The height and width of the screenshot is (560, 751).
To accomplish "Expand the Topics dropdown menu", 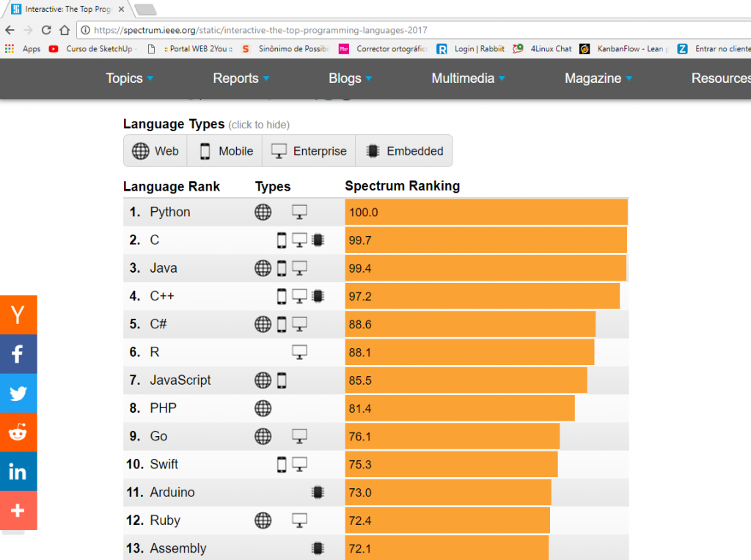I will (x=130, y=78).
